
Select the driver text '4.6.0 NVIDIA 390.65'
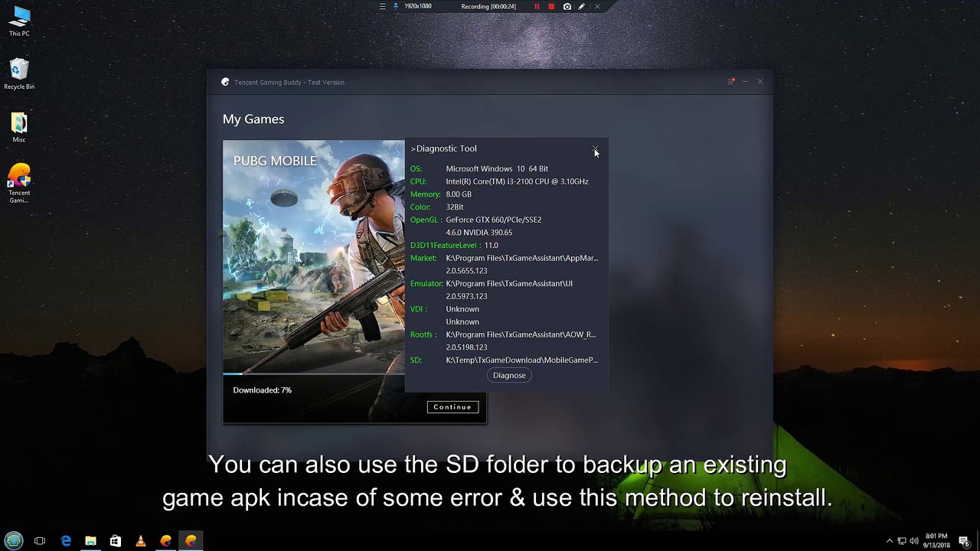tap(479, 233)
